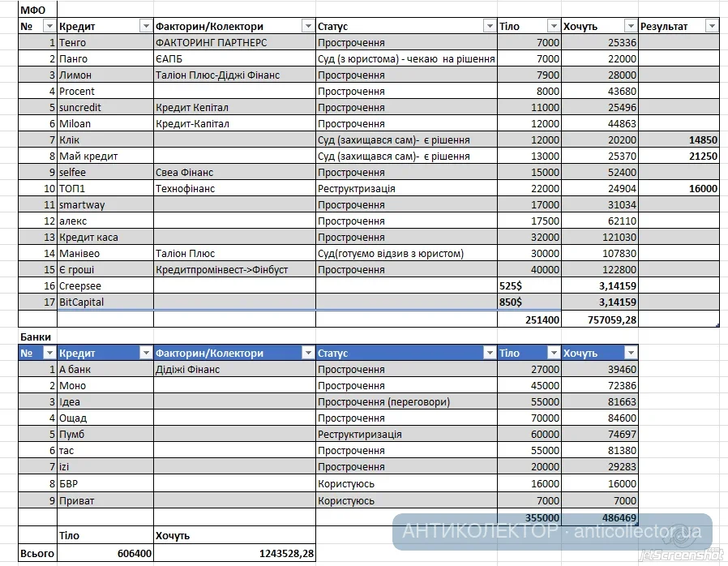Select the BitCapital credit cell

tap(105, 302)
